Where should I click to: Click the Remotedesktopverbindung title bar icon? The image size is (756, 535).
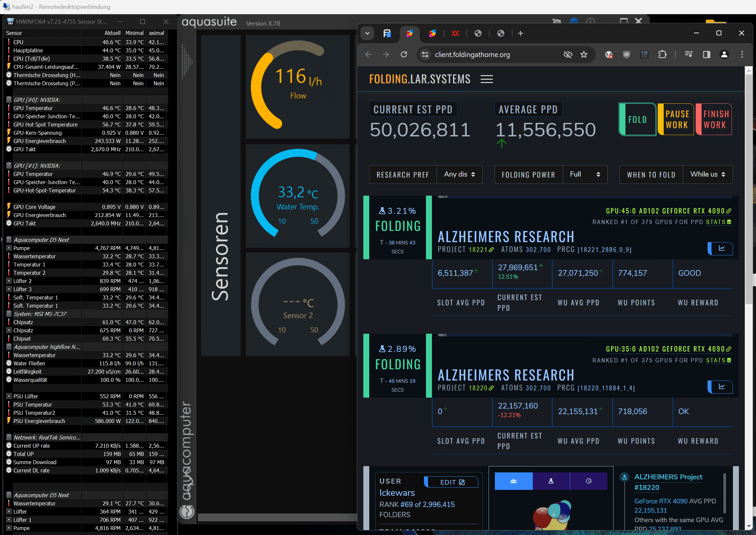click(7, 7)
